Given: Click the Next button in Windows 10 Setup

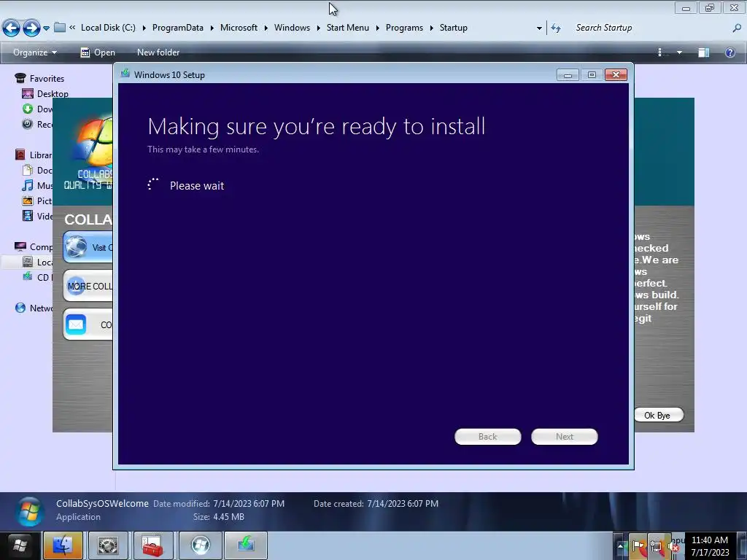Looking at the screenshot, I should (565, 437).
